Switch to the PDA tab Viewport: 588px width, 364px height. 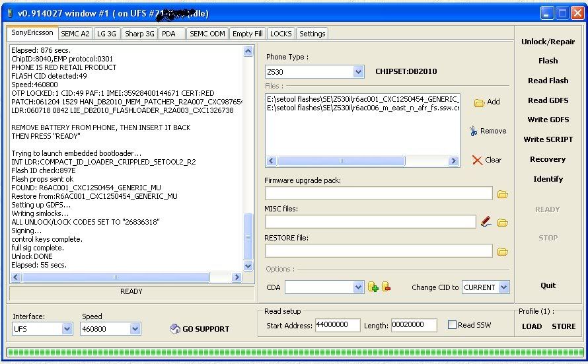coord(172,34)
